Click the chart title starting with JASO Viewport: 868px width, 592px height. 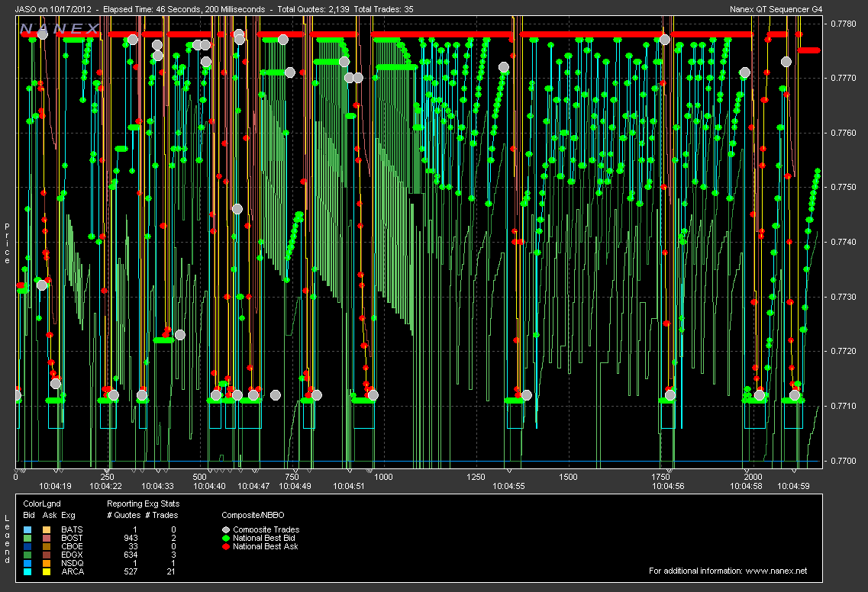pos(215,9)
